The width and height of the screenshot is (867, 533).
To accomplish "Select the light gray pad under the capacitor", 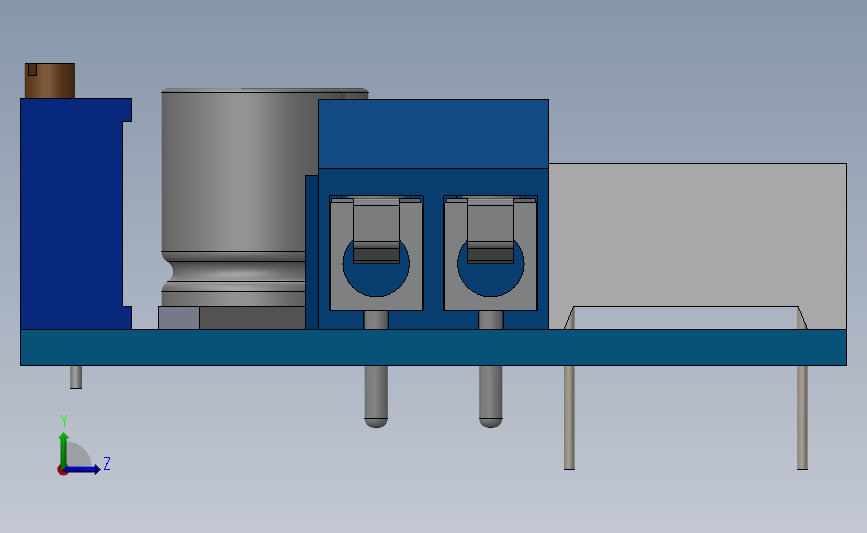I will (179, 318).
